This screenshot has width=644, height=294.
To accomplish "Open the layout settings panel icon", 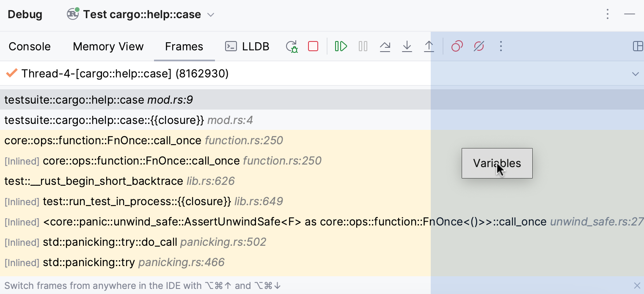I will 638,46.
